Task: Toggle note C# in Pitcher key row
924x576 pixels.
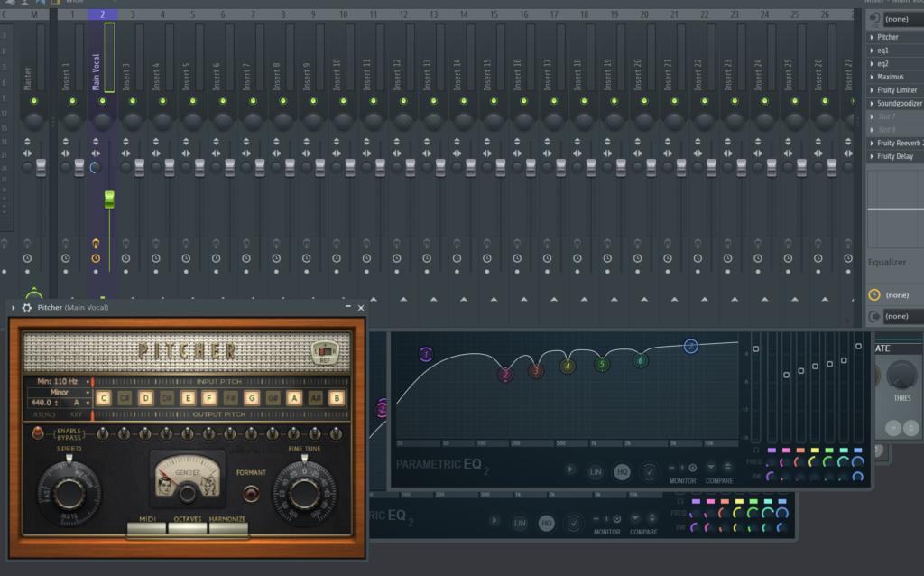Action: 125,397
